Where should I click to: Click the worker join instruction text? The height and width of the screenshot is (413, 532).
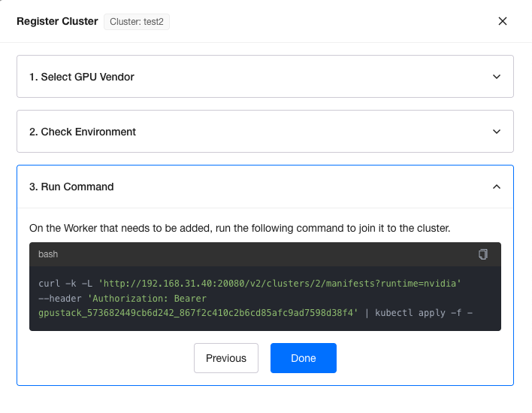239,228
